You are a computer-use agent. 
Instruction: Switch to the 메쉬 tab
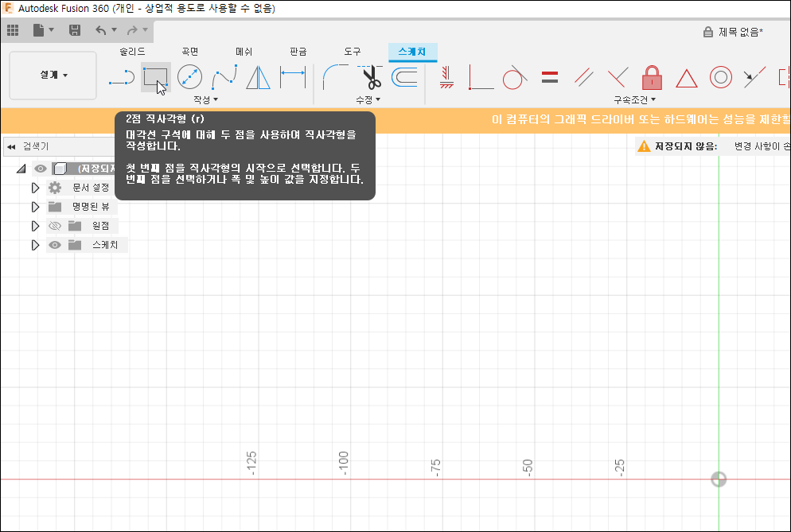coord(244,52)
